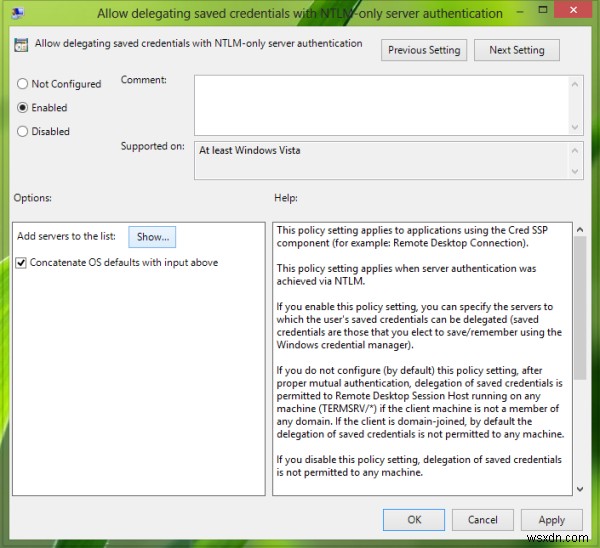Screen dimensions: 600x548
Task: Close the policy dialog window
Action: (573, 10)
